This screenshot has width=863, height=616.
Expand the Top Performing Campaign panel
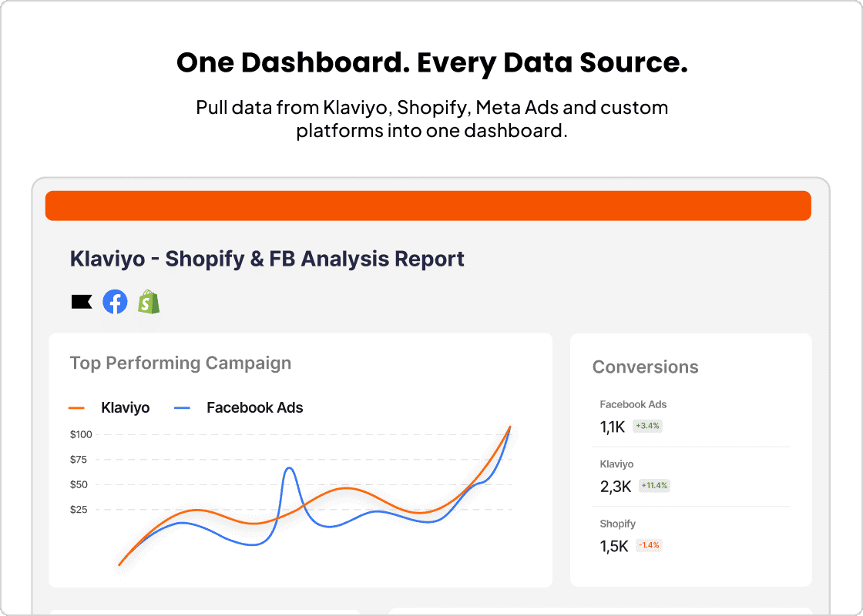[x=180, y=363]
